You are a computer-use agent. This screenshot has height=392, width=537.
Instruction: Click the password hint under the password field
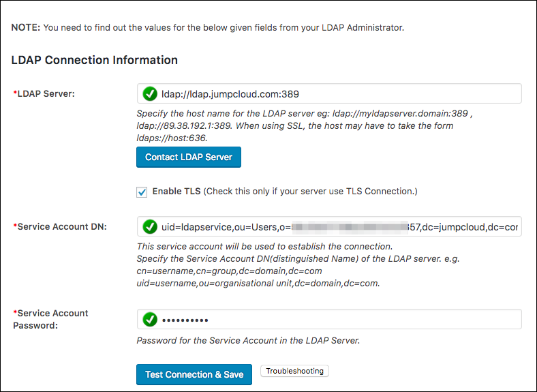click(248, 340)
